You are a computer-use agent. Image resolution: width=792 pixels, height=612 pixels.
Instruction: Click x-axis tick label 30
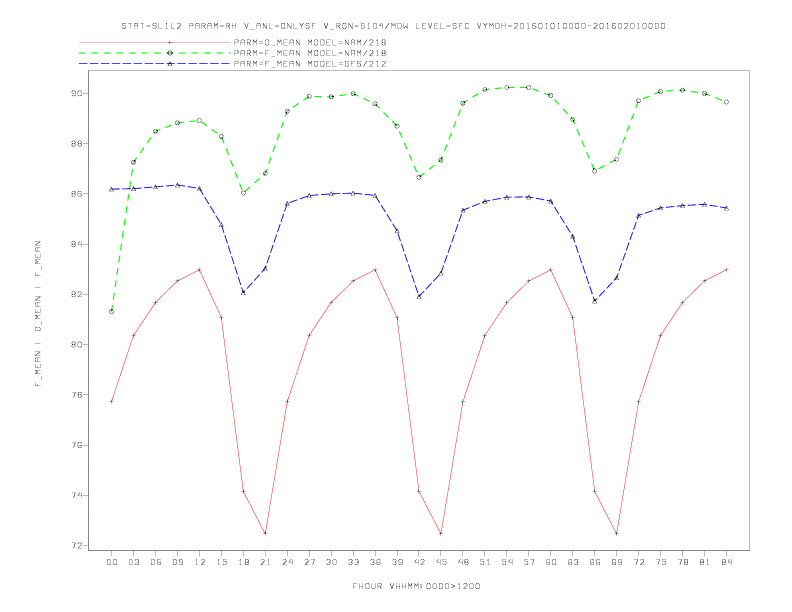(x=331, y=562)
